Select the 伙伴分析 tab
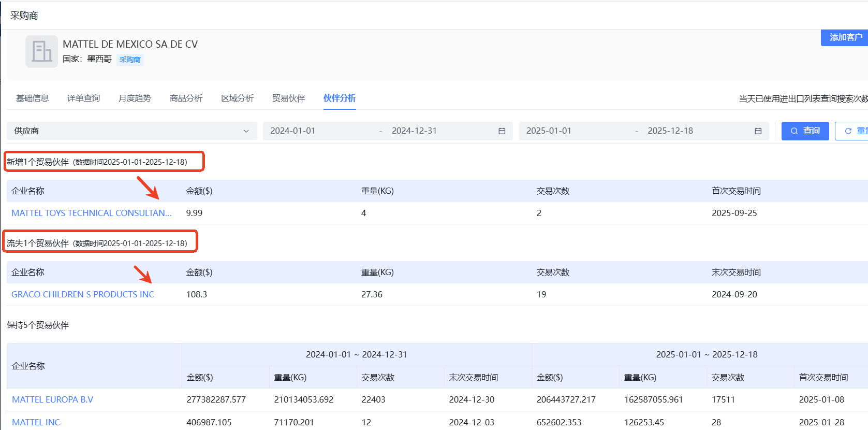Screen dimensions: 868x430 (340, 98)
